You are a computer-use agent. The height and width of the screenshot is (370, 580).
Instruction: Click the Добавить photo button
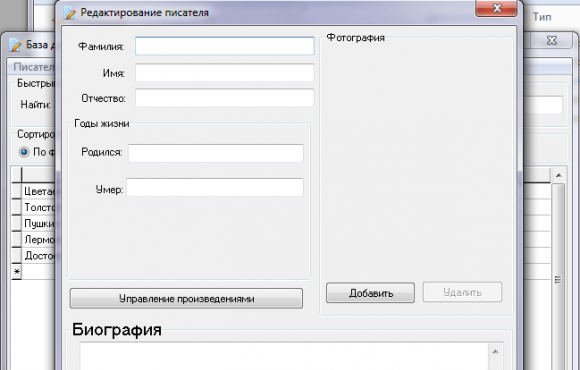tap(370, 293)
